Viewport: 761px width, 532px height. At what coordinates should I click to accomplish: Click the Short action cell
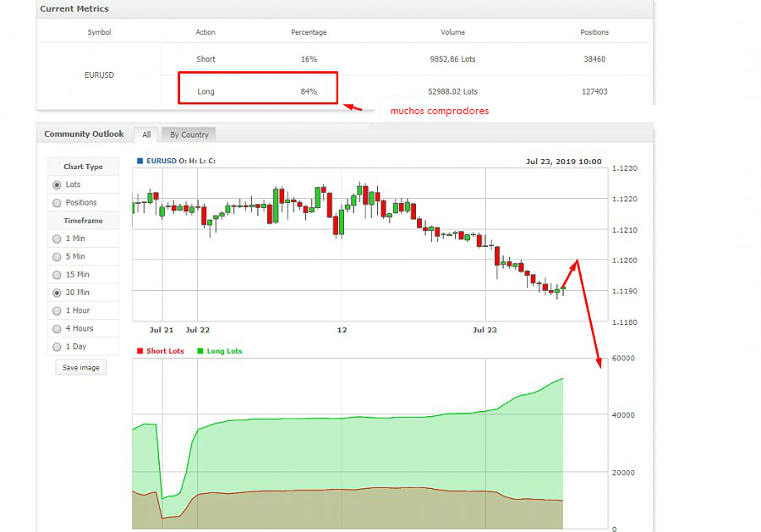point(205,58)
